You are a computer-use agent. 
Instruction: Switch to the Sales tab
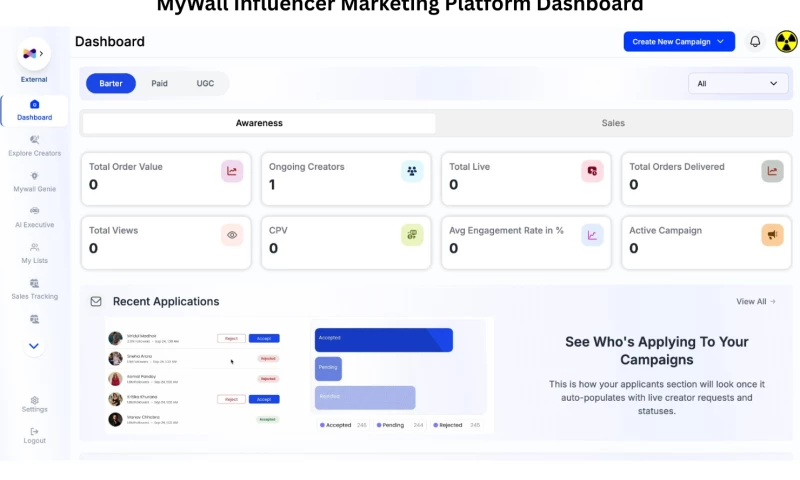(613, 123)
